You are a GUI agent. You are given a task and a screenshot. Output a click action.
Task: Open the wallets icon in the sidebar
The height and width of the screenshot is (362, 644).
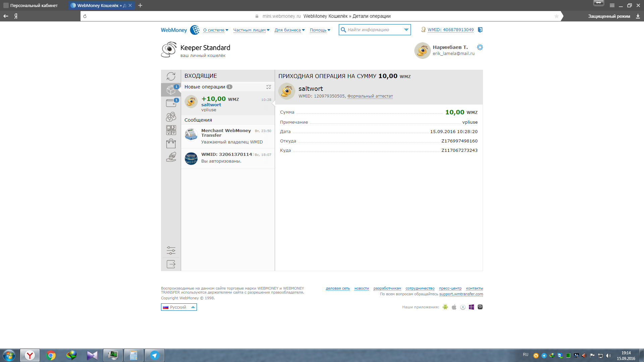(x=171, y=103)
